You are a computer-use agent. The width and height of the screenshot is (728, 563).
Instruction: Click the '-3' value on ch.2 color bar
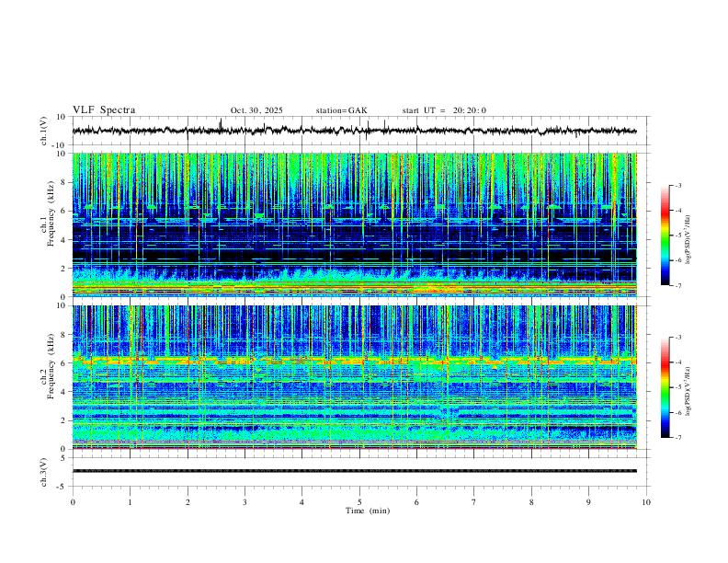678,338
